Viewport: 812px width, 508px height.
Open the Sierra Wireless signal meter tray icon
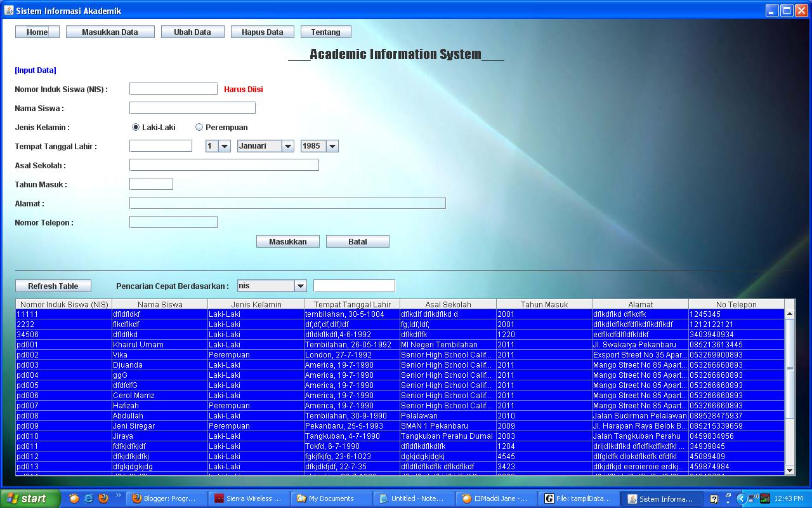765,498
